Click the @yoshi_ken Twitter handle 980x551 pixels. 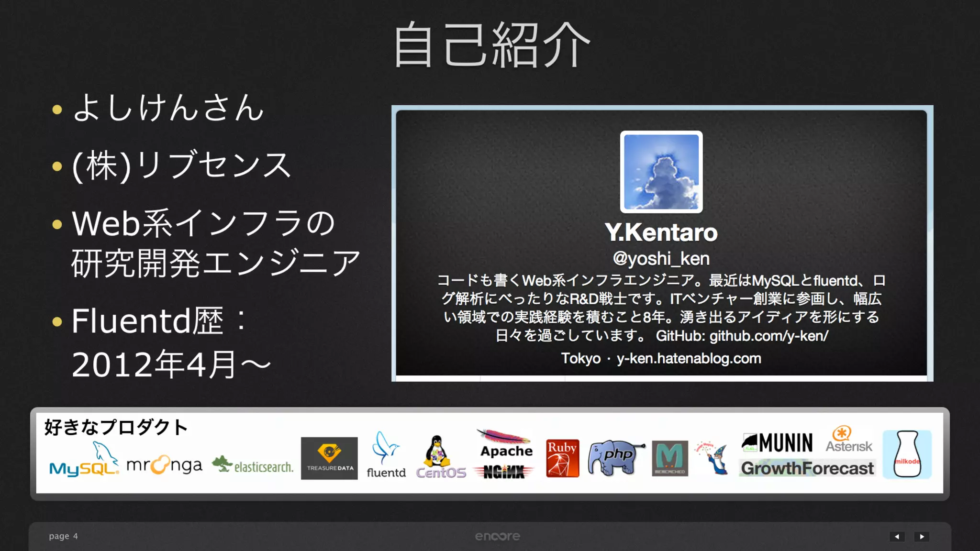661,259
